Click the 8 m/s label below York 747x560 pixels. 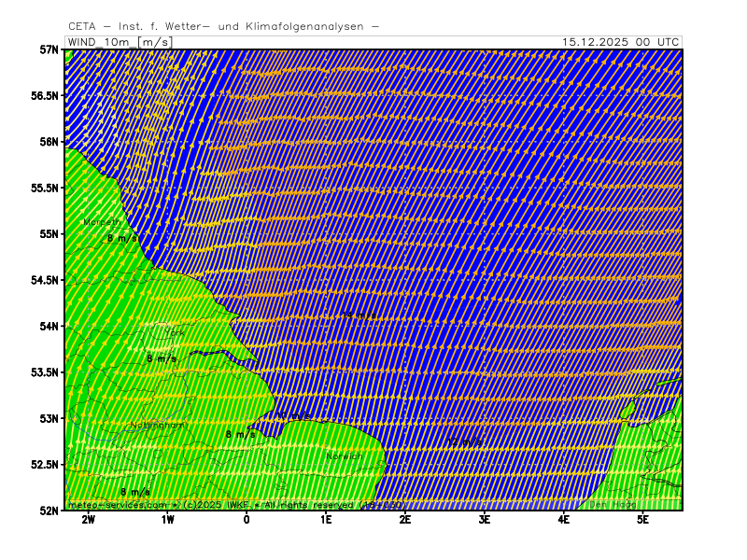tap(162, 358)
